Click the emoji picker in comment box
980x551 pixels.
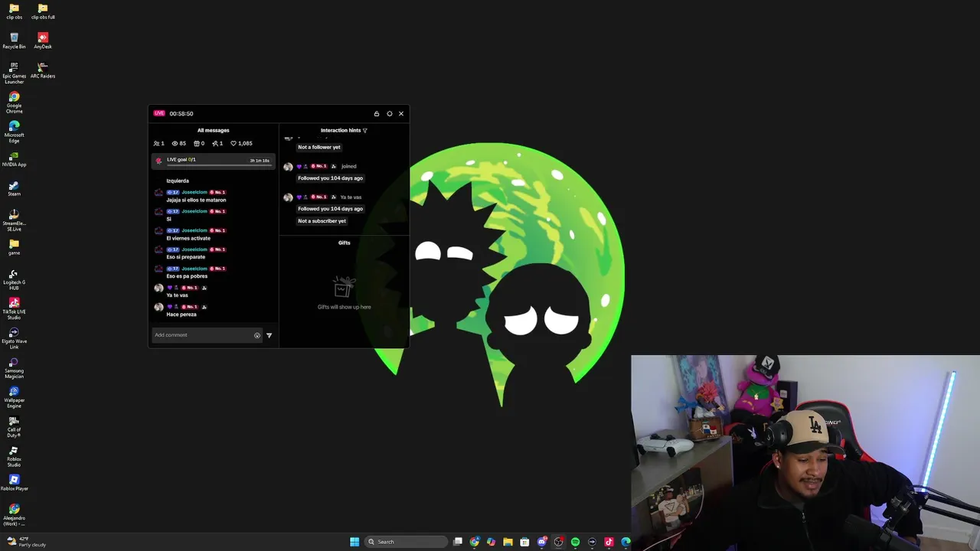click(x=257, y=335)
